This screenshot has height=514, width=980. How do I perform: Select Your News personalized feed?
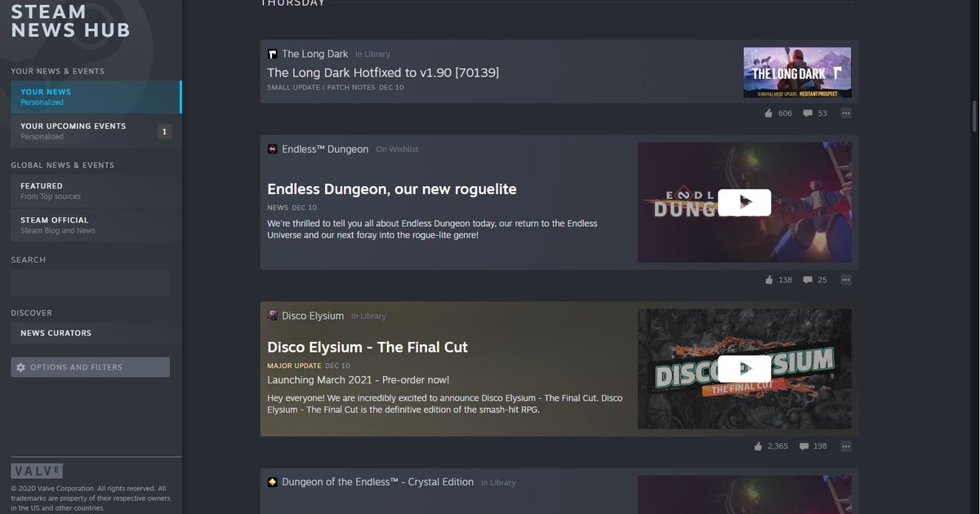pyautogui.click(x=96, y=97)
